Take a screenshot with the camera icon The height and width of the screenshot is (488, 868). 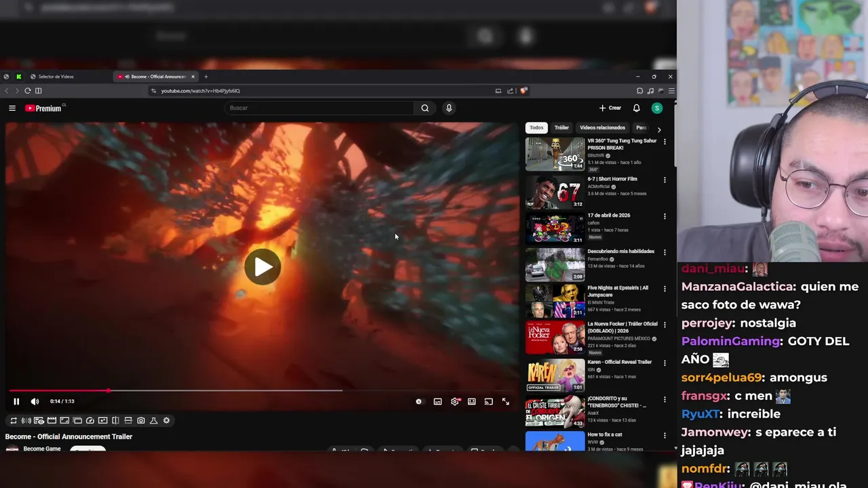140,420
